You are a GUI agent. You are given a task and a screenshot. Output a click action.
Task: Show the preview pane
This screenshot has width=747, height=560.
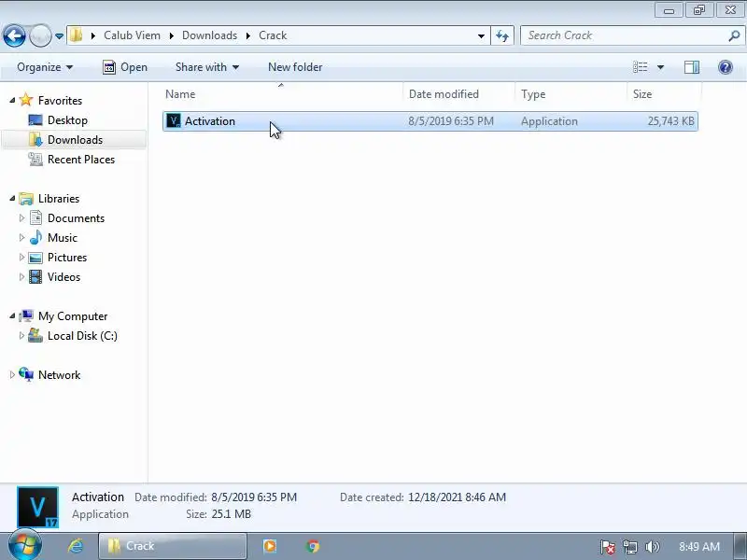pyautogui.click(x=692, y=67)
